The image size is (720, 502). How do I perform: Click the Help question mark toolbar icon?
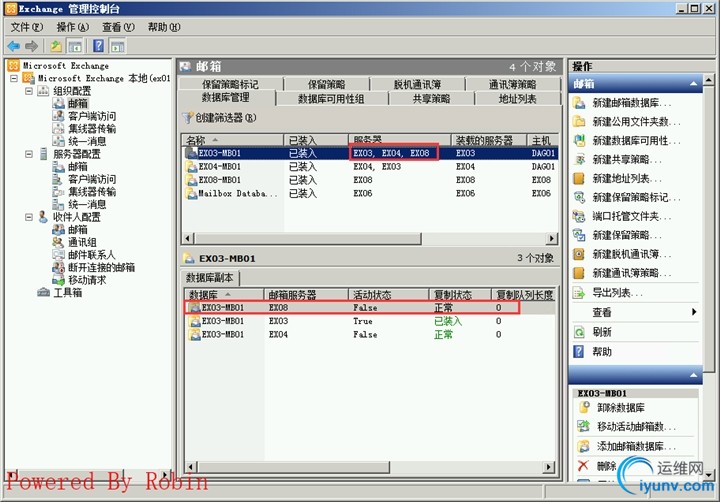pos(98,46)
